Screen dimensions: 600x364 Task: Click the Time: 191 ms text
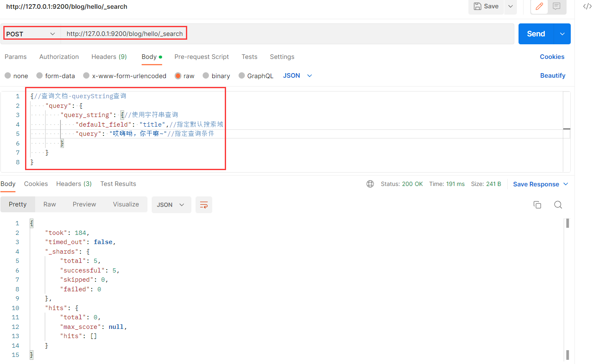447,184
